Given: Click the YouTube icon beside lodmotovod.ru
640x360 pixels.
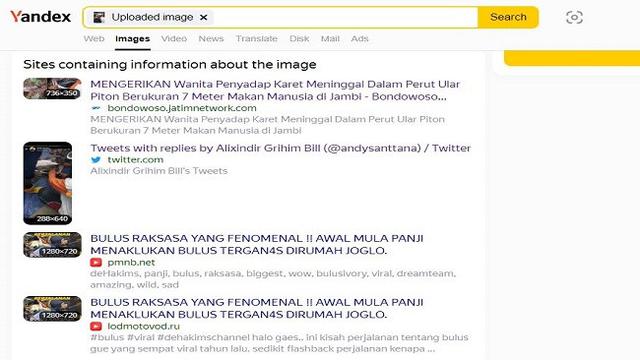Looking at the screenshot, I should coord(96,326).
